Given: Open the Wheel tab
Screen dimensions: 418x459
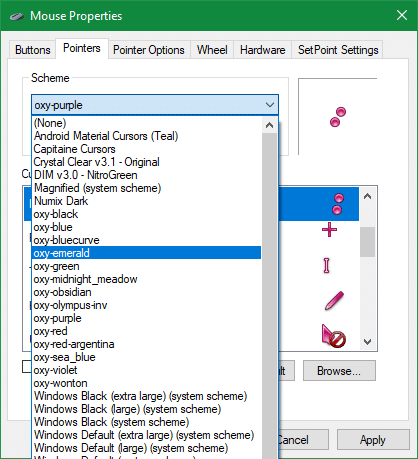Looking at the screenshot, I should tap(212, 50).
